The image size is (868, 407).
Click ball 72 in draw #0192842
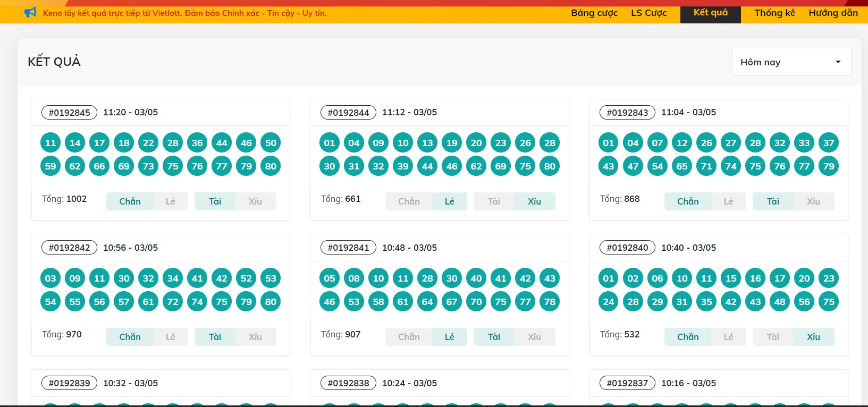(173, 301)
